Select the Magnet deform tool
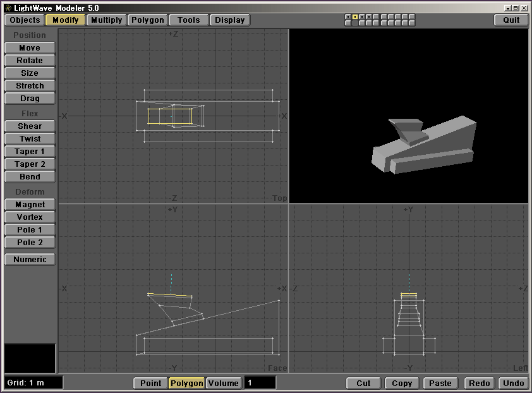This screenshot has height=393, width=532. click(x=30, y=205)
